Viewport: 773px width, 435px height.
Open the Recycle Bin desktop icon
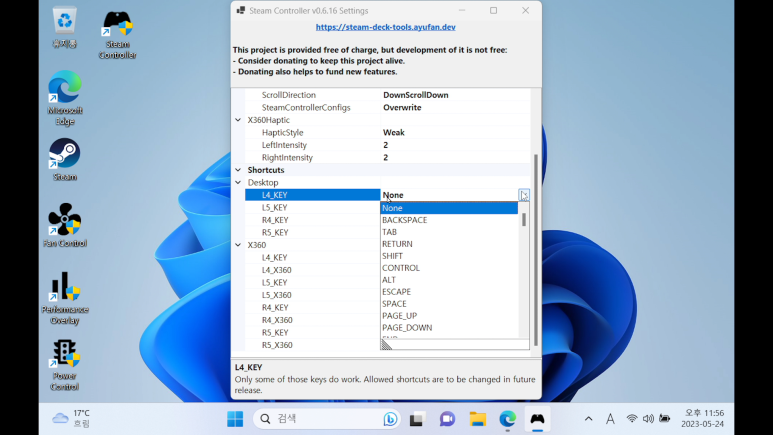[x=65, y=27]
